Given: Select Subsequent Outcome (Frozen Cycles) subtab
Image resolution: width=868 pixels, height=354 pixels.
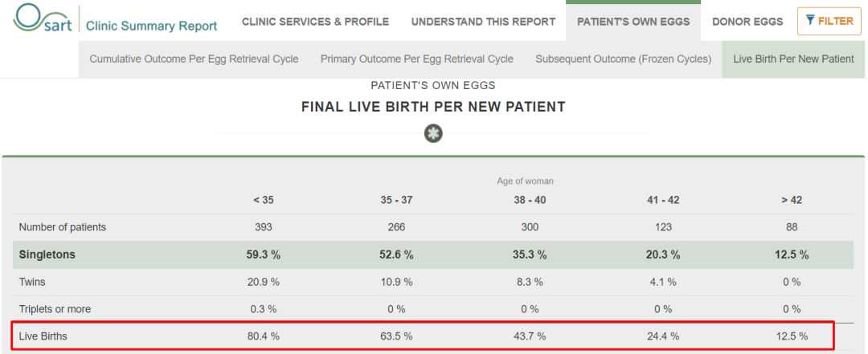Looking at the screenshot, I should 623,59.
